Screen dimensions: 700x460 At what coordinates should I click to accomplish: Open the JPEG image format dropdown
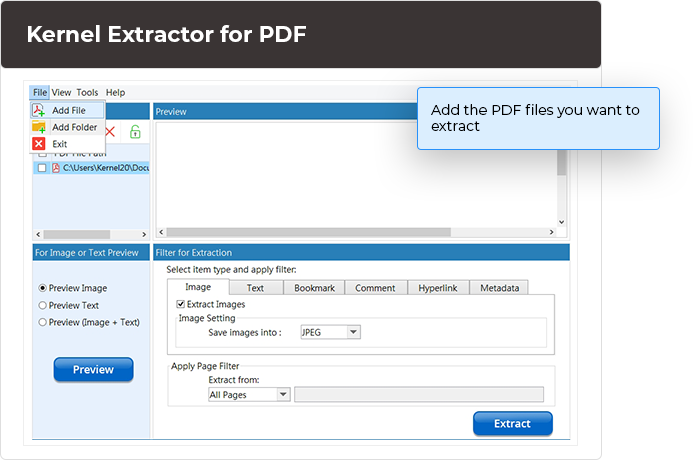pyautogui.click(x=354, y=332)
